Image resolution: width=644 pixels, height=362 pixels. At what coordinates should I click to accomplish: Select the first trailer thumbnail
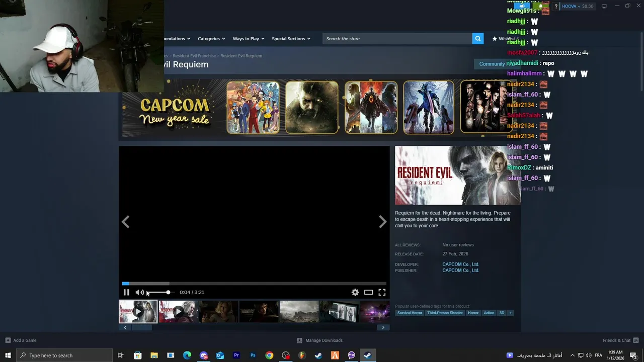coord(138,312)
